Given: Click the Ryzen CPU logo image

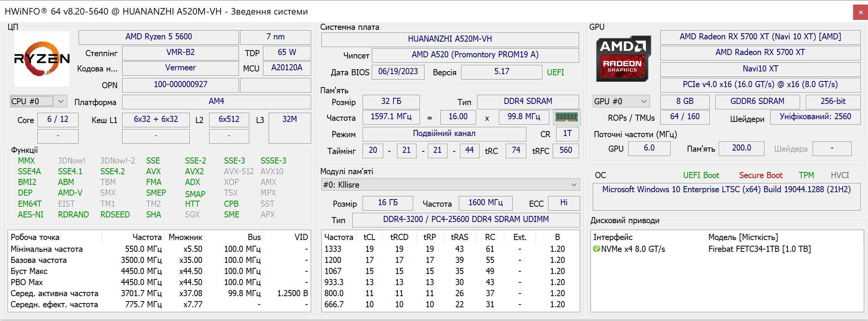Looking at the screenshot, I should 42,58.
